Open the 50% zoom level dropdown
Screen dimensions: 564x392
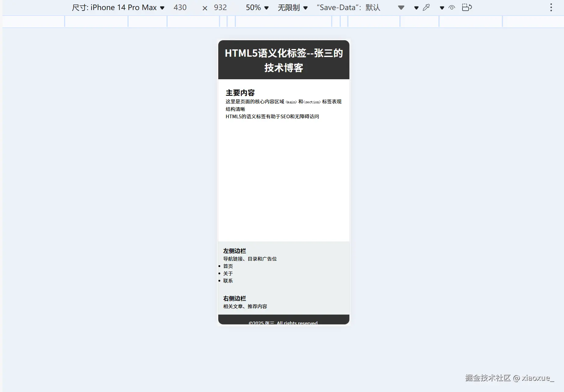pos(257,7)
